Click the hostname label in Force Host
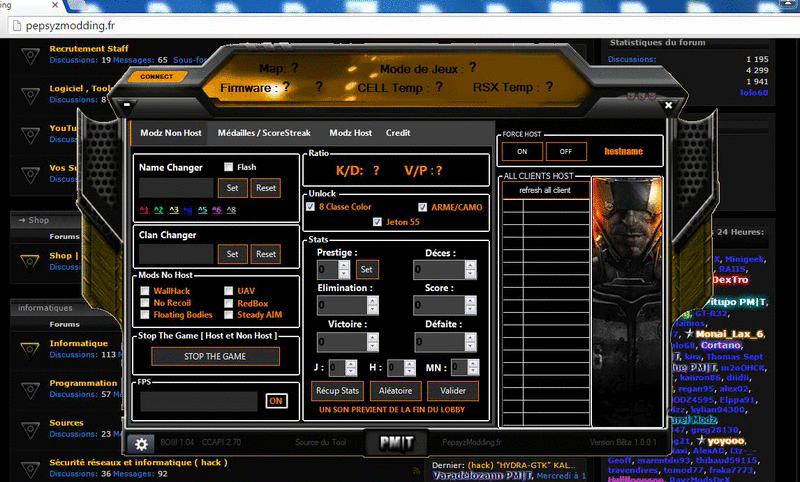The width and height of the screenshot is (800, 482). click(x=623, y=151)
